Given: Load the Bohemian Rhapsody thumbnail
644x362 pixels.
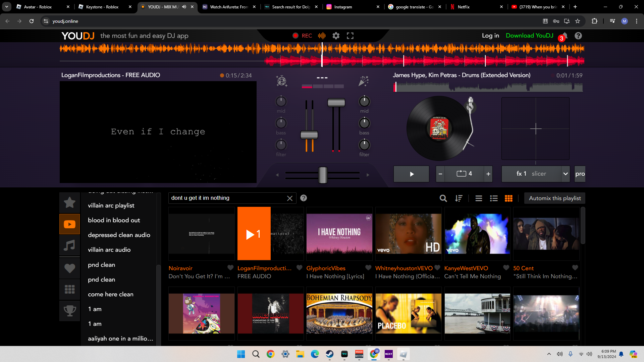Looking at the screenshot, I should [339, 314].
